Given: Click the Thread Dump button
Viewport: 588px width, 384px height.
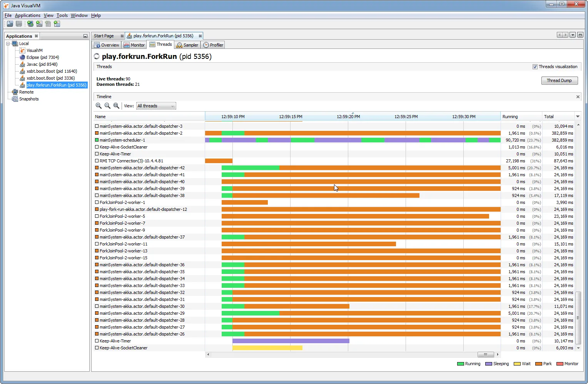Looking at the screenshot, I should [559, 80].
